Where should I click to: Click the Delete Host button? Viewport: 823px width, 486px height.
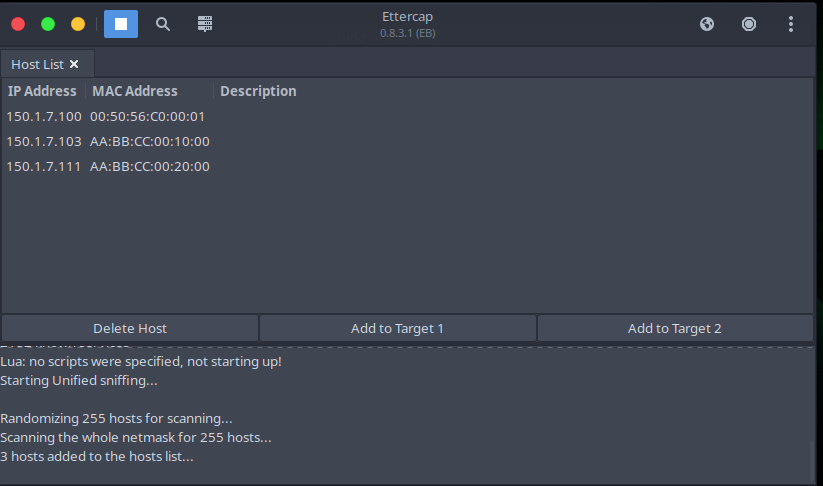(x=130, y=328)
